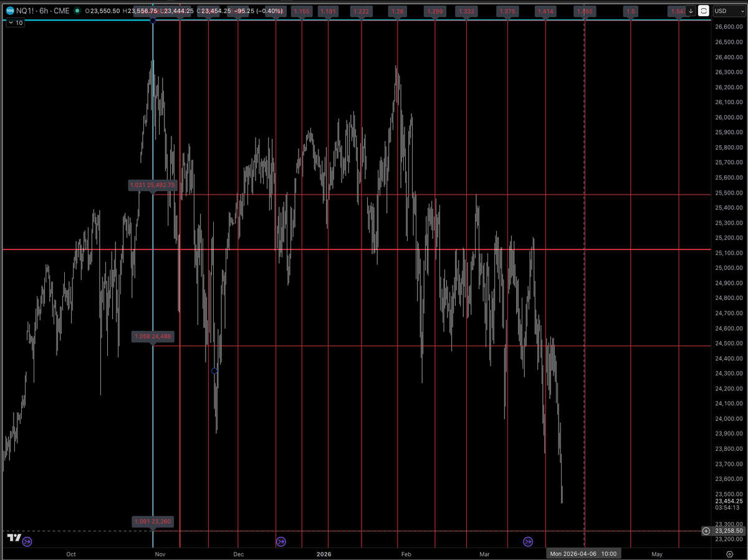Click the green indicator status dot in the legend
The width and height of the screenshot is (748, 560).
77,11
